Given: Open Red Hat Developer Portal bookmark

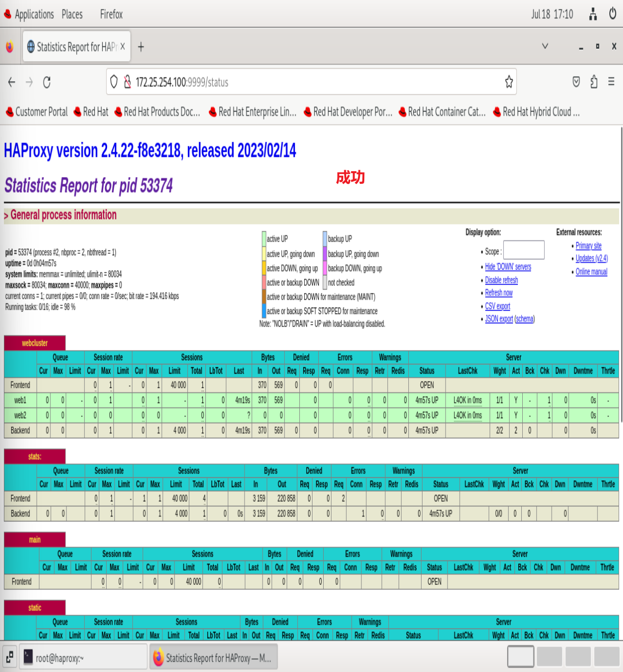Looking at the screenshot, I should pos(348,112).
